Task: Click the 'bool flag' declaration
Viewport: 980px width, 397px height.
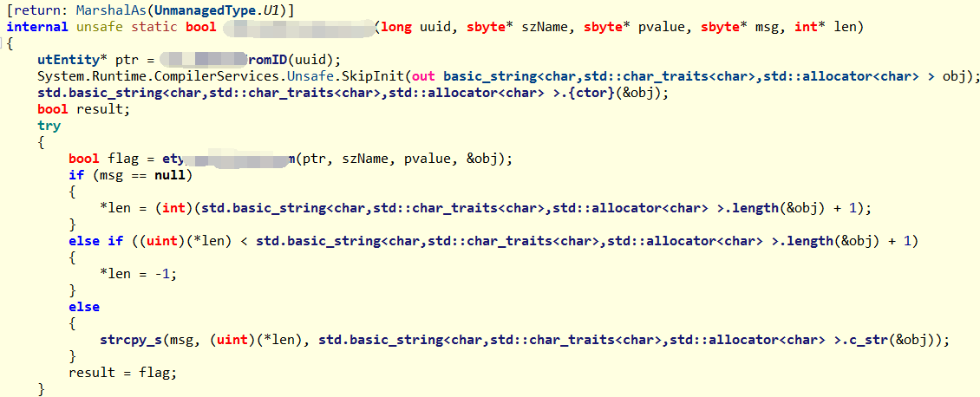Action: pyautogui.click(x=104, y=159)
